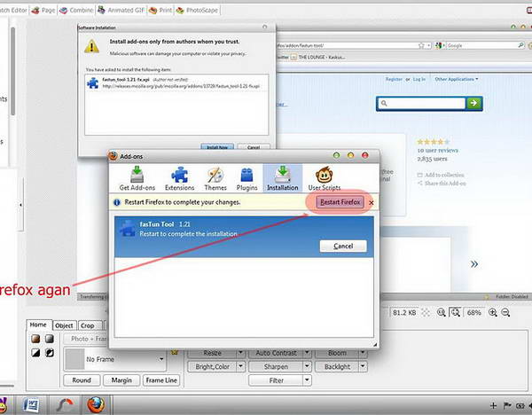
Task: Click the Filter button
Action: [x=276, y=380]
